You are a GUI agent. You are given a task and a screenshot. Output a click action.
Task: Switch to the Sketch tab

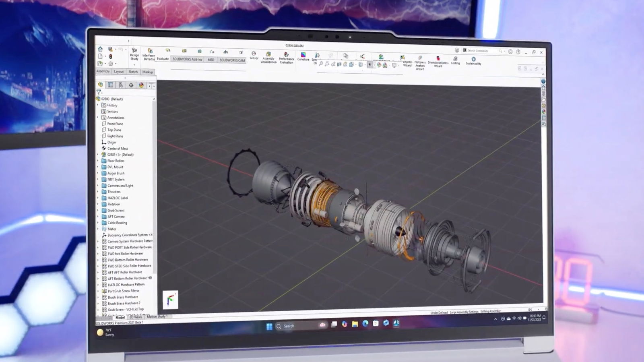click(x=133, y=72)
